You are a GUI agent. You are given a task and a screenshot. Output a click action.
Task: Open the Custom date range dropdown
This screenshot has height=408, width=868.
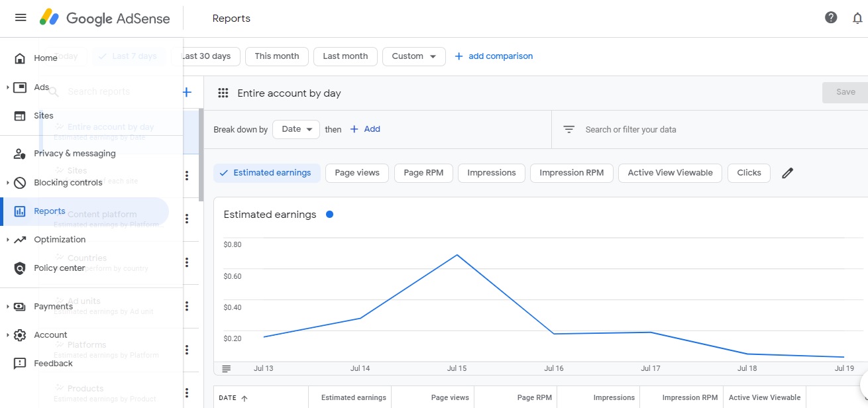414,56
